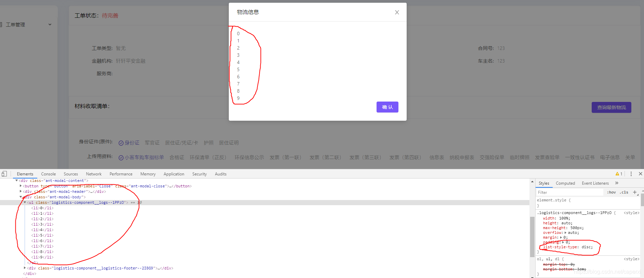Expand the margin shorthand property arrow
The width and height of the screenshot is (644, 278).
coord(561,238)
